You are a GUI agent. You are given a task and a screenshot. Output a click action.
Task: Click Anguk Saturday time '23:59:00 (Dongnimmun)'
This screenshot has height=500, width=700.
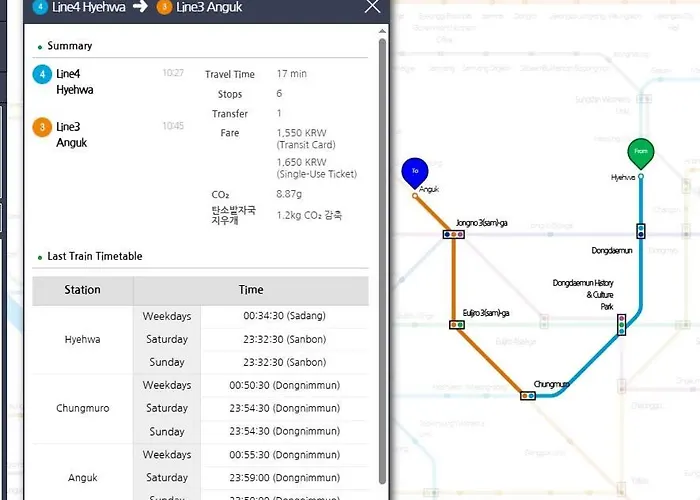point(284,478)
